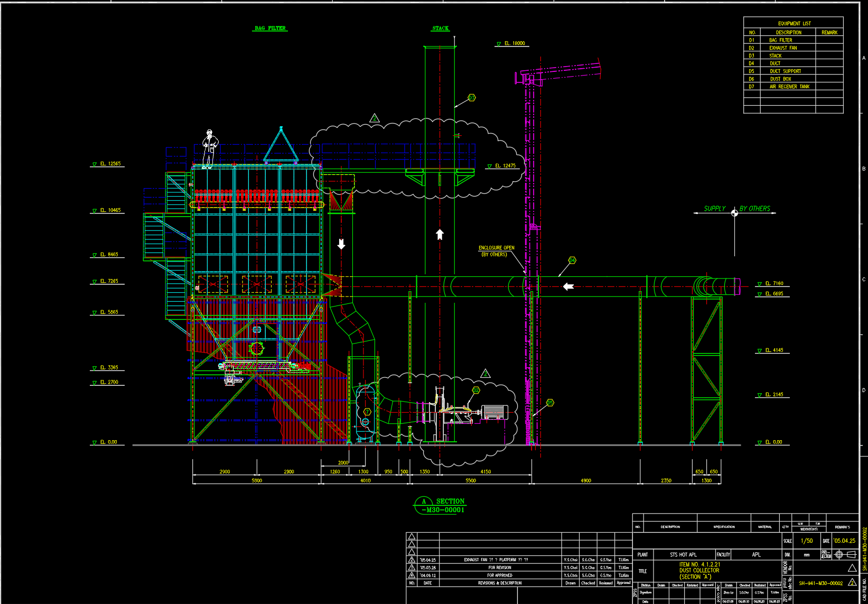The width and height of the screenshot is (868, 604).
Task: Click the D4 duct callout hexagon
Action: pos(572,261)
